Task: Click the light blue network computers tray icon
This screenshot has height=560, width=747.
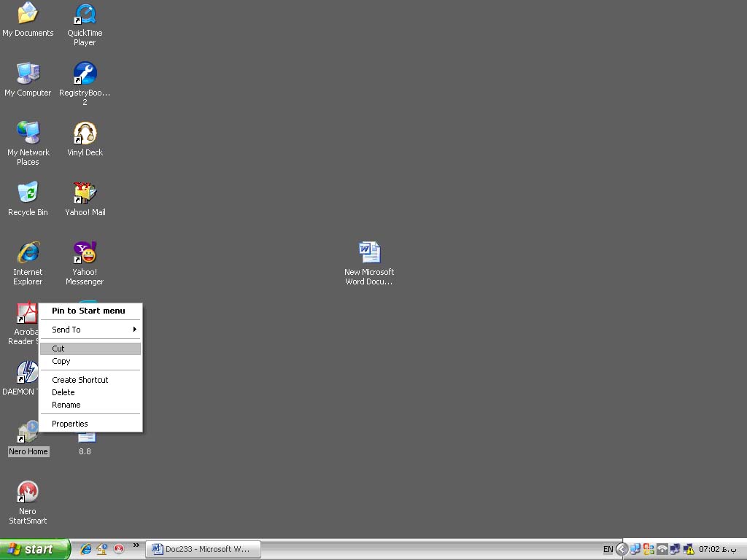Action: click(x=635, y=549)
